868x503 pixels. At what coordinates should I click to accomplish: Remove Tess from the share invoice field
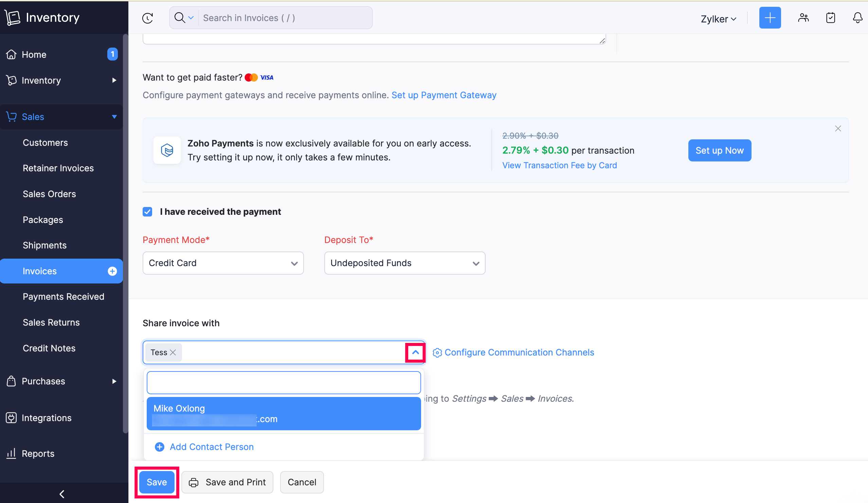tap(173, 352)
